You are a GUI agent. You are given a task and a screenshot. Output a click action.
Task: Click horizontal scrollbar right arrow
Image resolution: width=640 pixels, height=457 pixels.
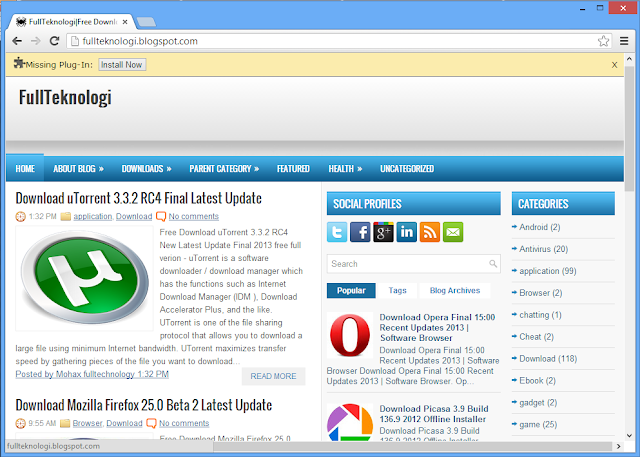pos(618,446)
